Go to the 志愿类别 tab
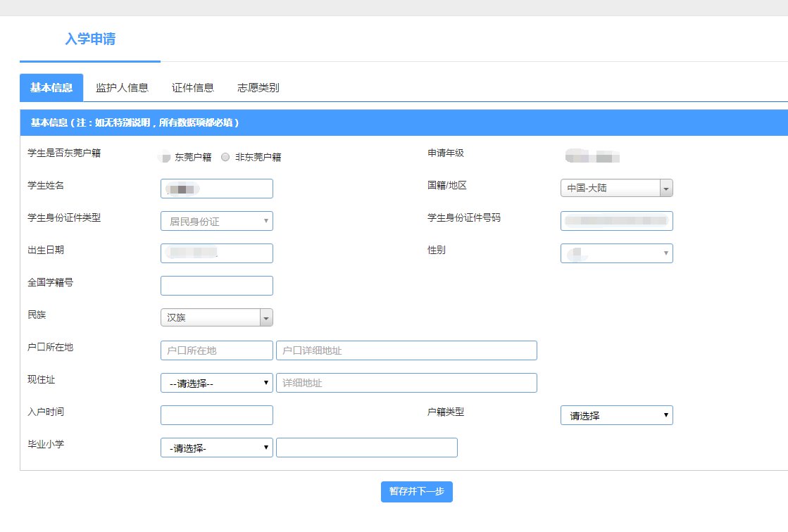This screenshot has height=532, width=788. [258, 88]
